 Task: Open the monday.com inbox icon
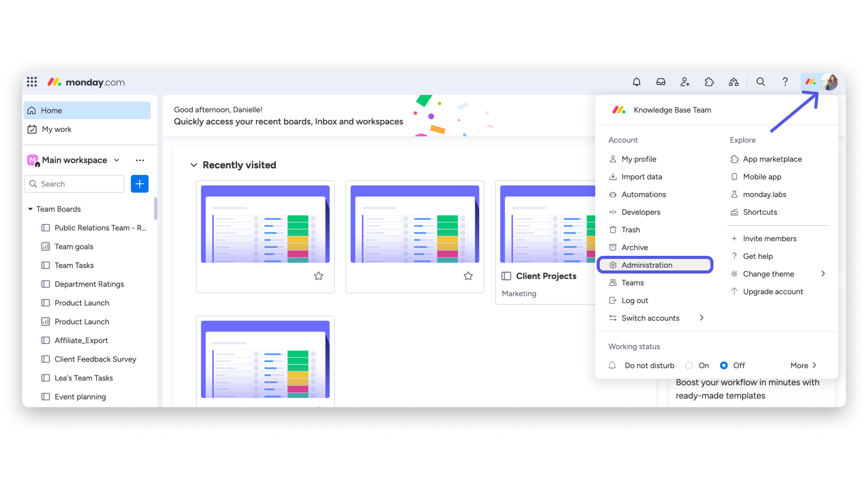coord(660,82)
